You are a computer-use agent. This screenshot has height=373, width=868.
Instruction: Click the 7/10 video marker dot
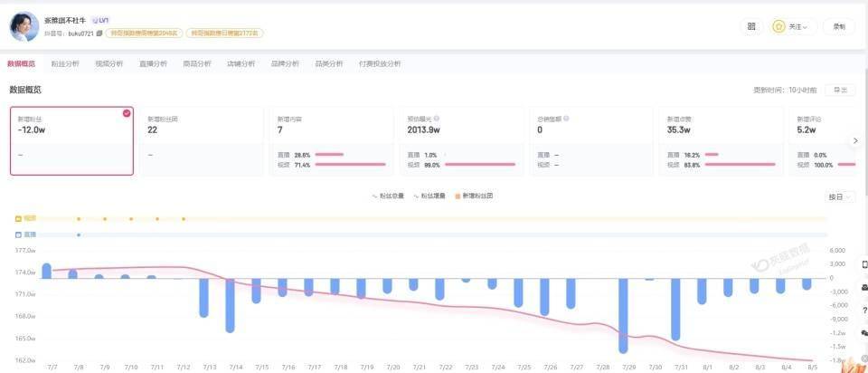pyautogui.click(x=131, y=219)
